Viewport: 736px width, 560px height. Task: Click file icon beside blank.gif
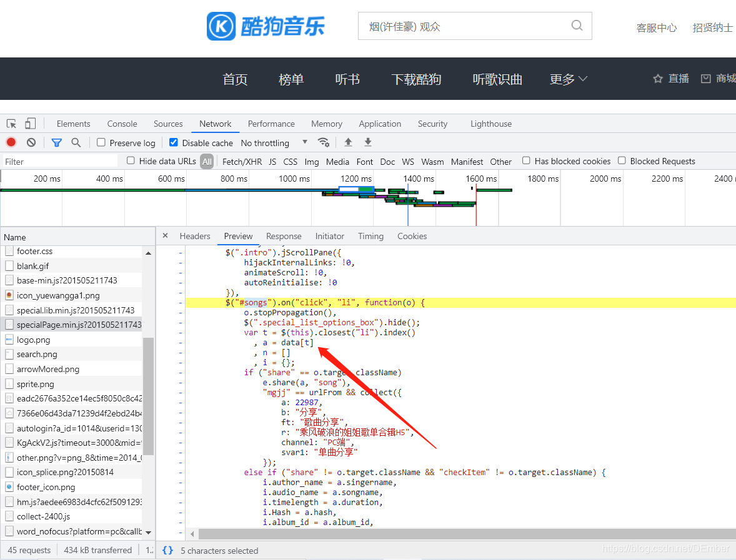[x=9, y=266]
